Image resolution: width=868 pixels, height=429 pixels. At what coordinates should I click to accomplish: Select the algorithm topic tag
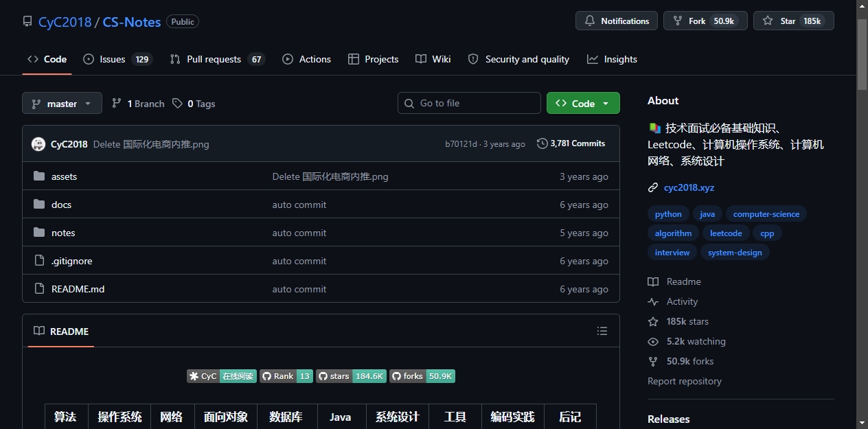click(673, 233)
